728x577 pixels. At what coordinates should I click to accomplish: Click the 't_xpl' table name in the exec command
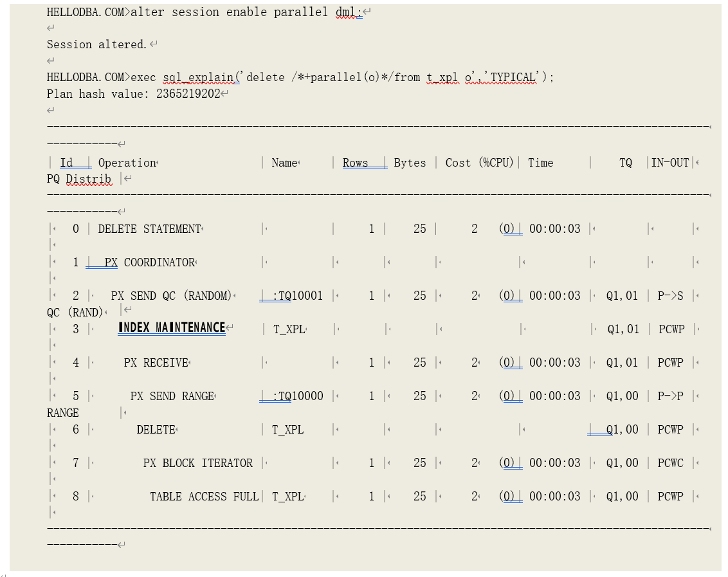pos(442,77)
